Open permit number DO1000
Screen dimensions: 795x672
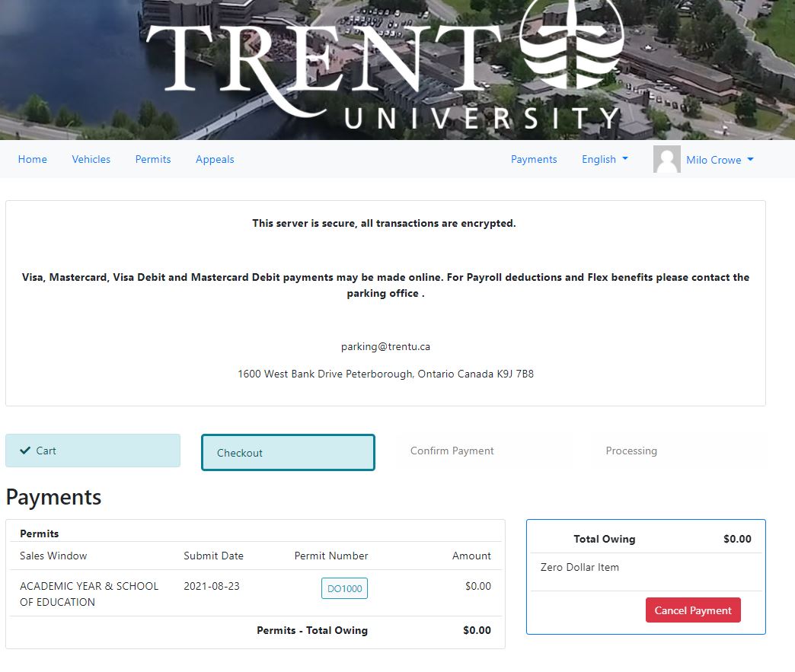pyautogui.click(x=344, y=588)
